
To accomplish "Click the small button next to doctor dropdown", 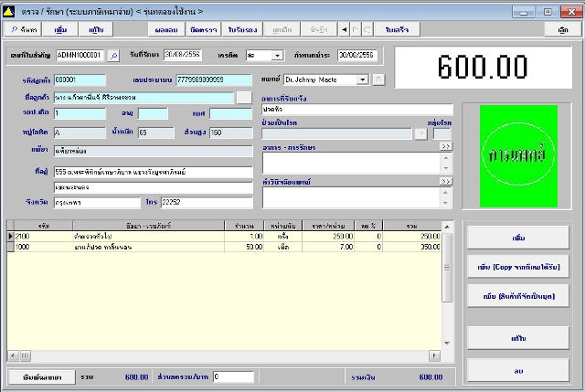I will [x=378, y=79].
